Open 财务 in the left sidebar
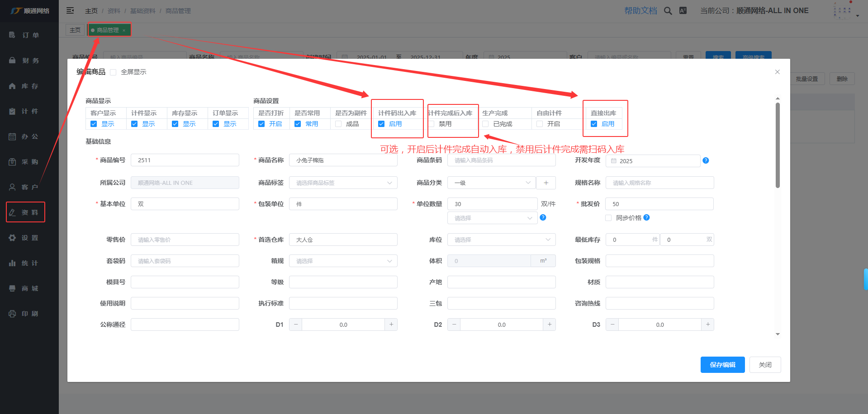This screenshot has height=414, width=868. pos(29,61)
